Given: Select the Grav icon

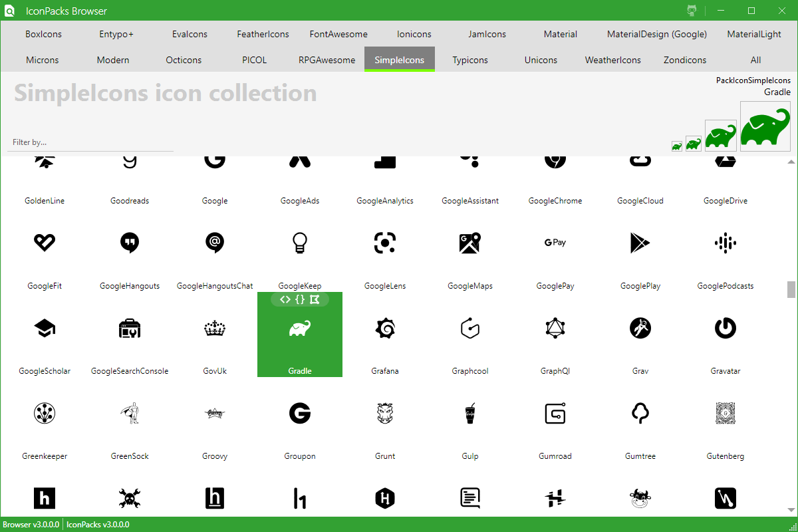Looking at the screenshot, I should point(640,329).
